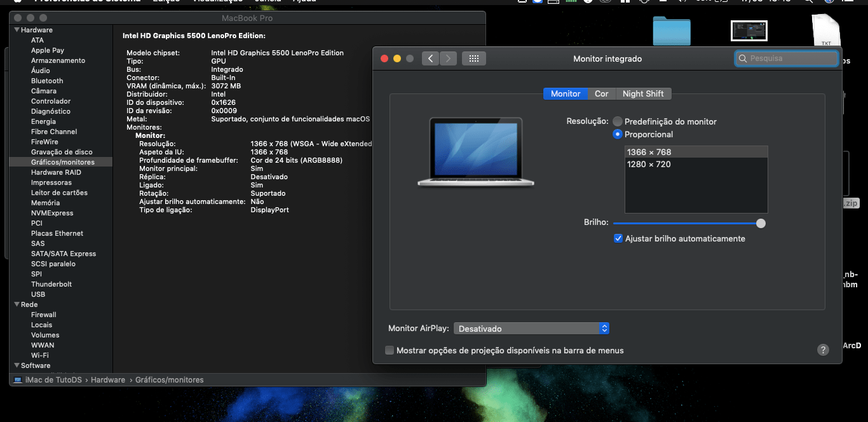Select Bluetooth in the hardware list

click(47, 81)
